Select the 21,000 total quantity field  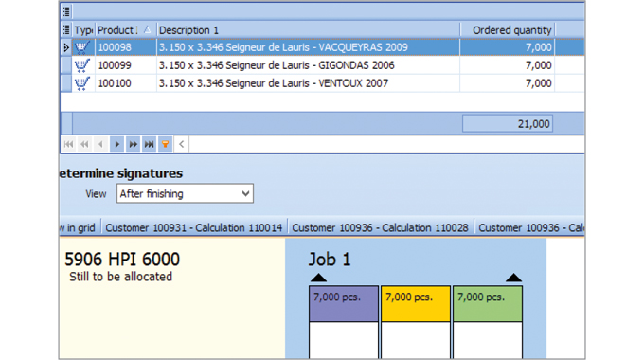508,124
